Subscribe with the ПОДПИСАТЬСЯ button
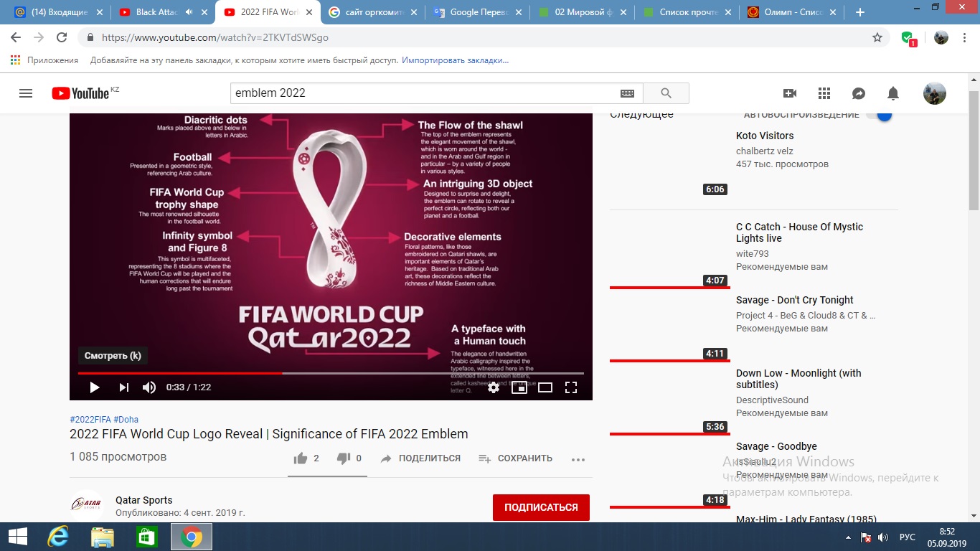 (x=541, y=507)
